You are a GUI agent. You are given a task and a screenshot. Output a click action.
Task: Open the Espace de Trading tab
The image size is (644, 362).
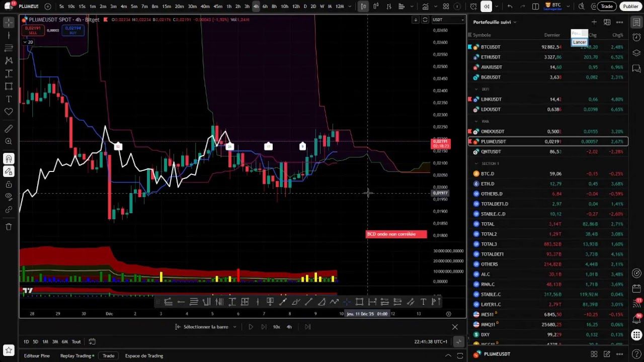click(144, 355)
